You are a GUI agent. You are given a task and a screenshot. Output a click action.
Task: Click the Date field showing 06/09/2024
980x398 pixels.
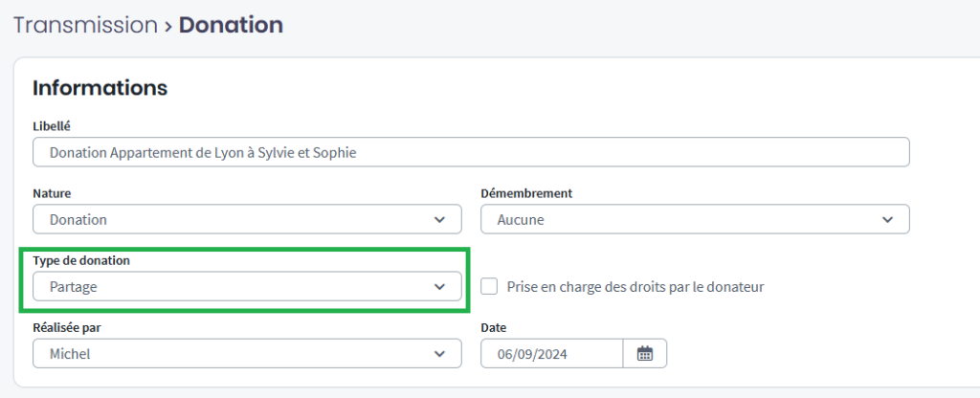[x=551, y=354]
